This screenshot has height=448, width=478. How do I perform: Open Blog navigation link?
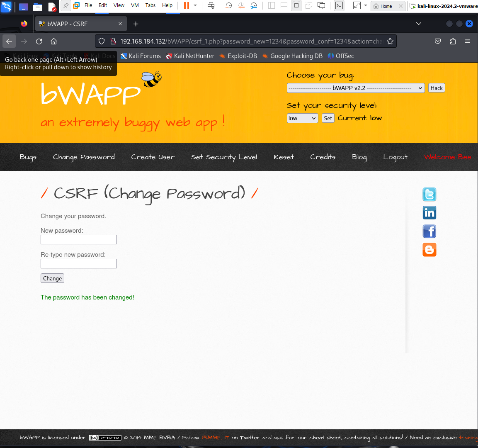click(359, 157)
